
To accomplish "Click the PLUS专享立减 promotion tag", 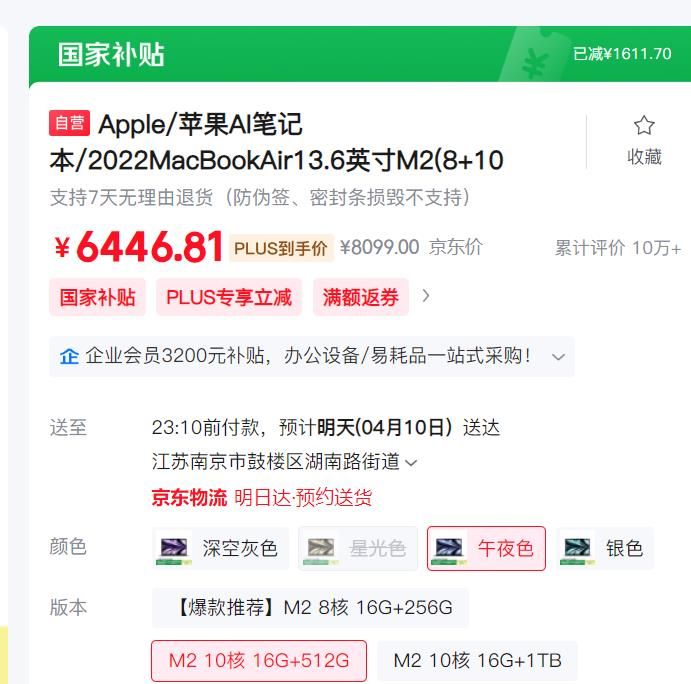I will [x=229, y=297].
